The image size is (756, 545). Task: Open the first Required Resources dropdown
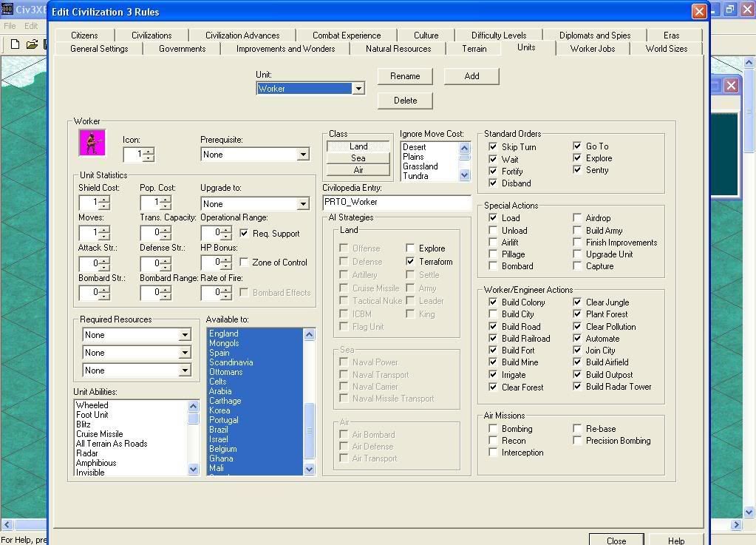pos(185,335)
